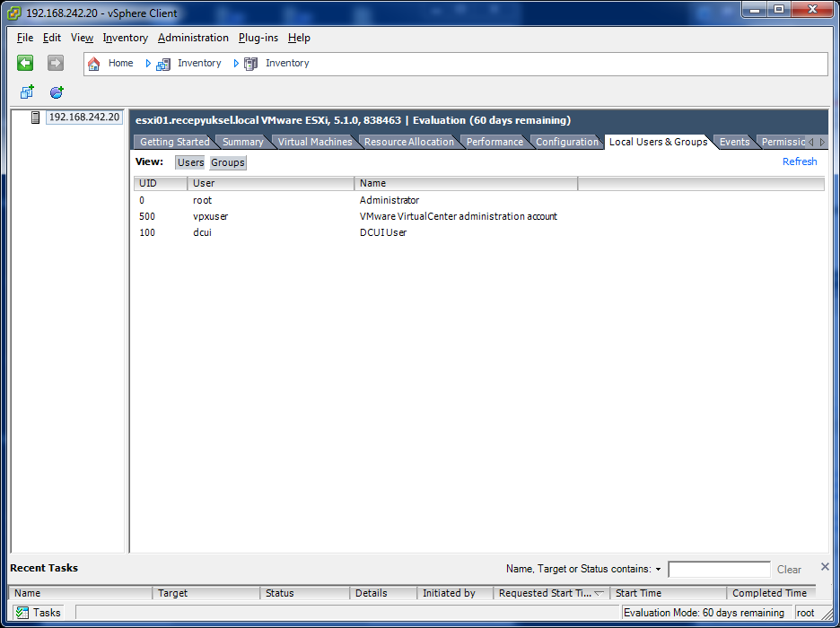Switch to the Performance tab
This screenshot has height=628, width=840.
(495, 142)
